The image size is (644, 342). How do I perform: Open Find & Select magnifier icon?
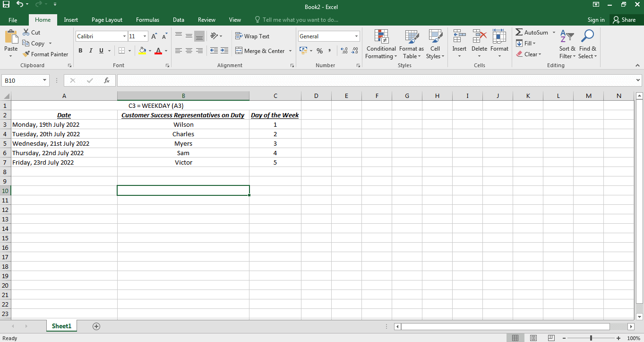(588, 36)
